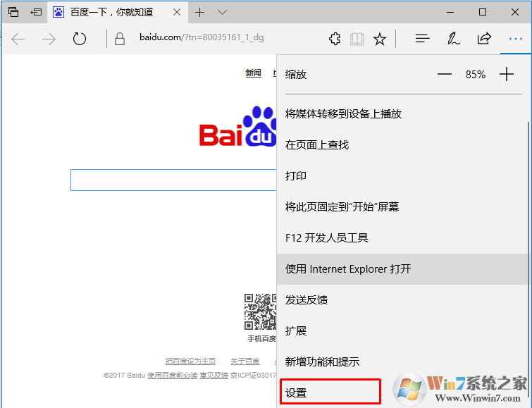Open 使用百度前必读 link

tap(172, 375)
